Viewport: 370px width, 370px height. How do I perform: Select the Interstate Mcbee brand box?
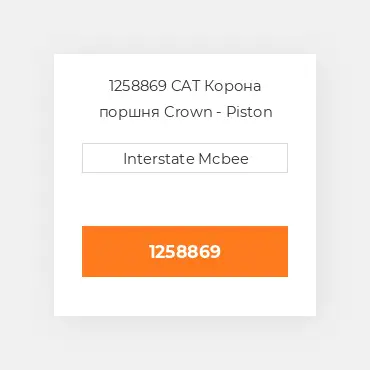pyautogui.click(x=185, y=158)
